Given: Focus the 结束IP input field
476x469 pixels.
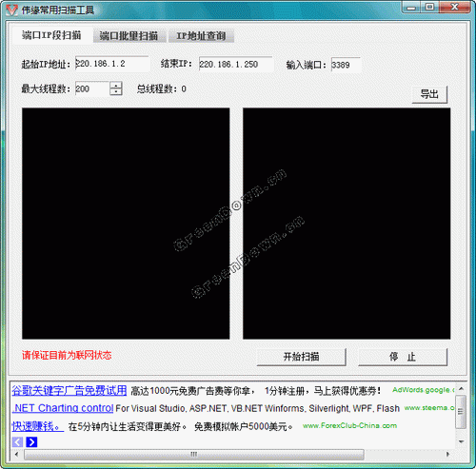Looking at the screenshot, I should (235, 65).
